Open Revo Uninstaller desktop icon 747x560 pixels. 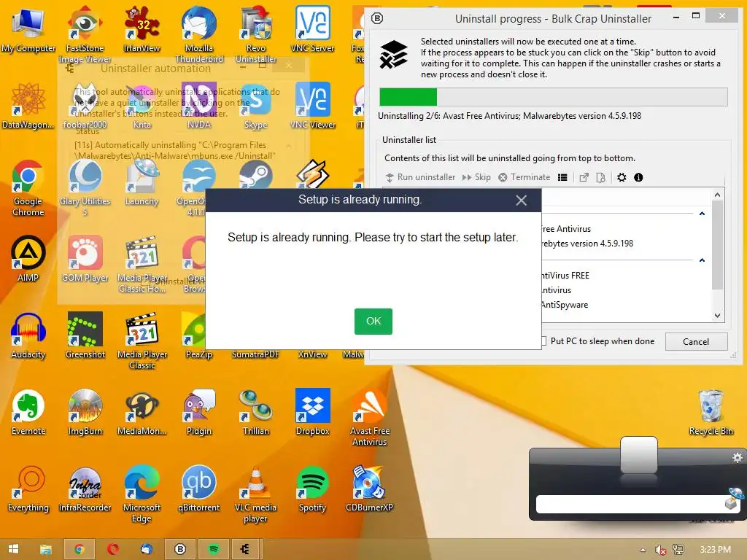(256, 34)
